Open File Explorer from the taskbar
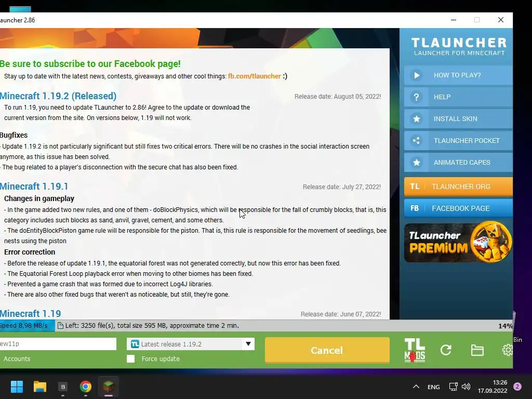The image size is (532, 399). [39, 387]
